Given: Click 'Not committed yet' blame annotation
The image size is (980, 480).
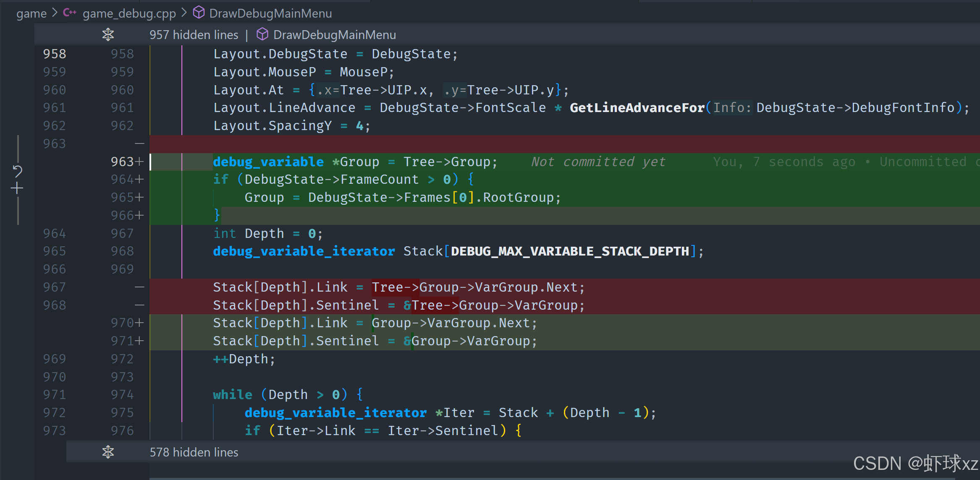Looking at the screenshot, I should (x=598, y=162).
